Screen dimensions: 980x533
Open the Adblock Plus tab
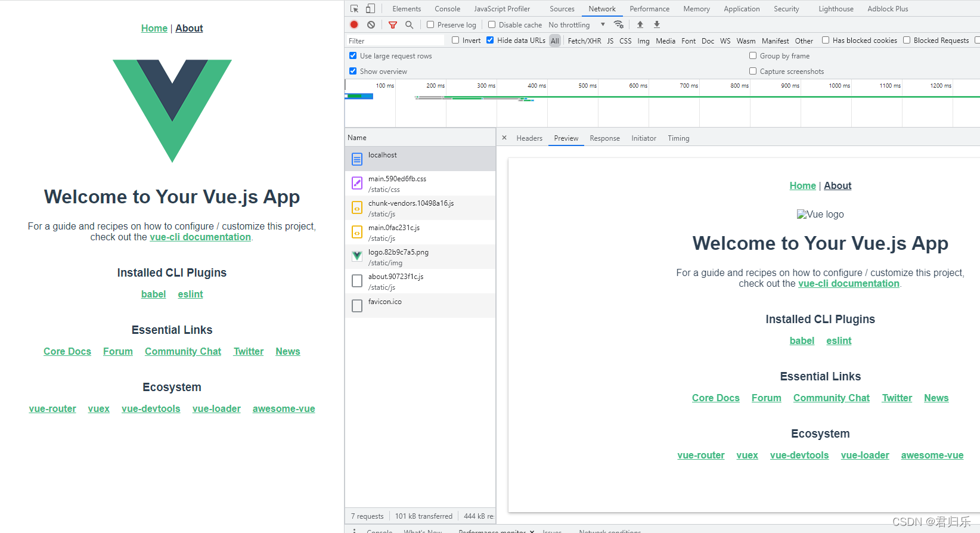point(888,9)
